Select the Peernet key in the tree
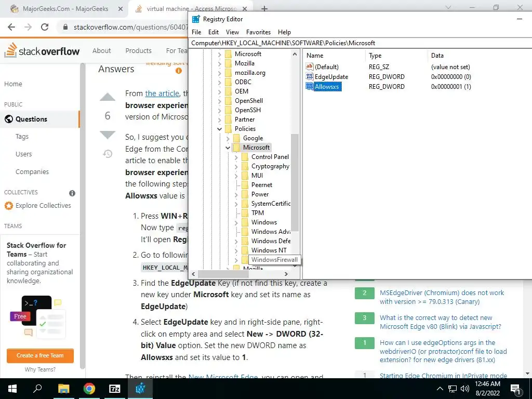 tap(262, 185)
